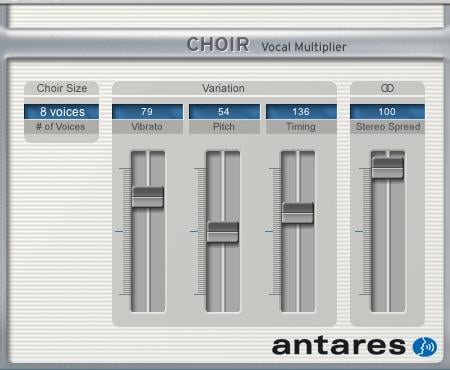
Task: Click the Timing value display showing 136
Action: pos(301,112)
